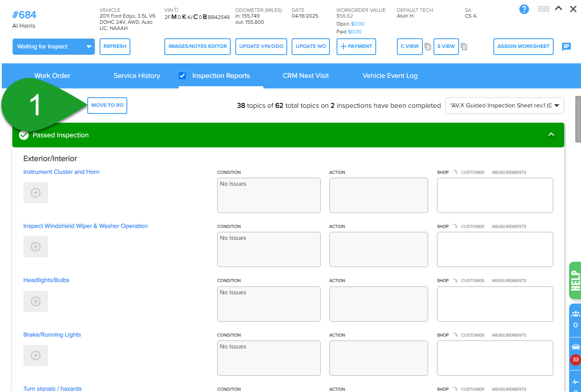This screenshot has height=392, width=581.
Task: Open Instrument Cluster and Horn topic link
Action: coord(61,172)
